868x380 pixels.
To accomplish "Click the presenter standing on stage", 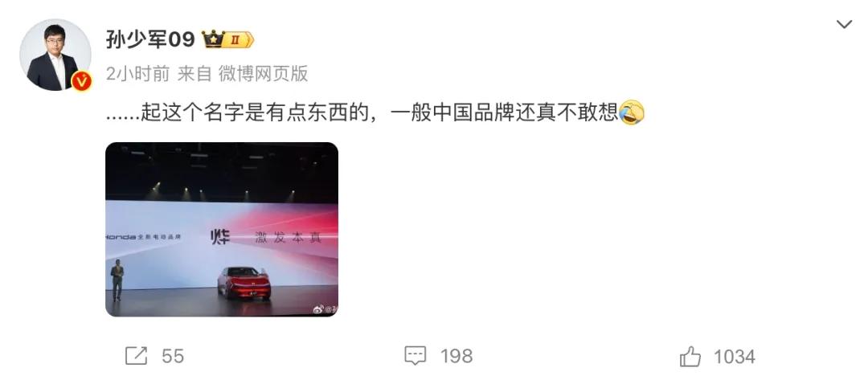I will [x=117, y=281].
